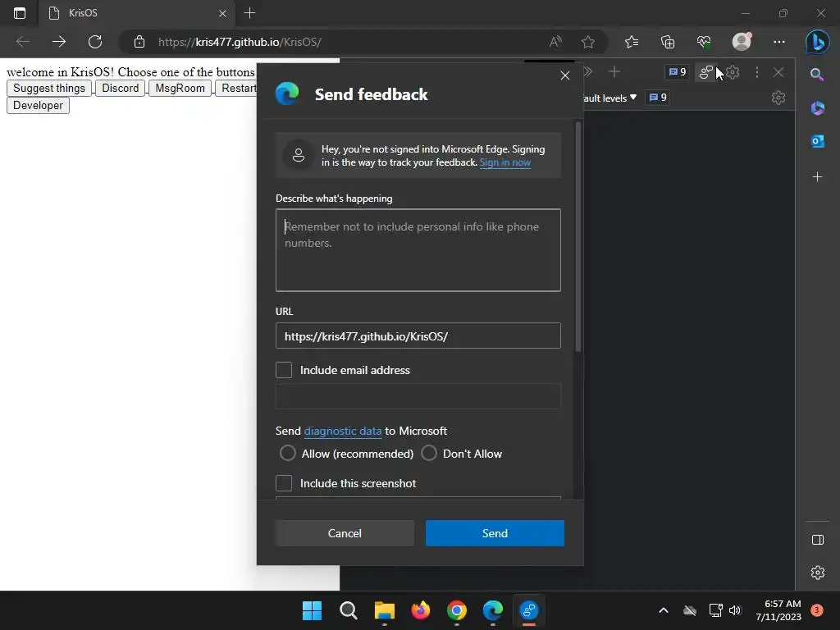Click the disabled email address field
Screen dimensions: 840x630
point(418,396)
